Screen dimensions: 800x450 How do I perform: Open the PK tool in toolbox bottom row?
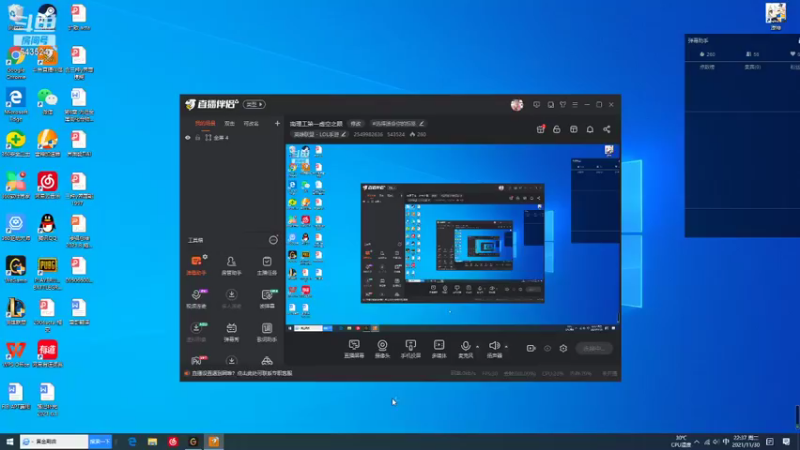click(x=196, y=361)
